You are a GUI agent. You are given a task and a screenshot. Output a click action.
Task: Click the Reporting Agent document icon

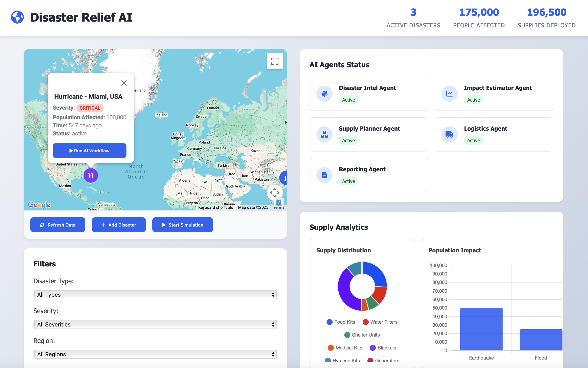[x=324, y=175]
